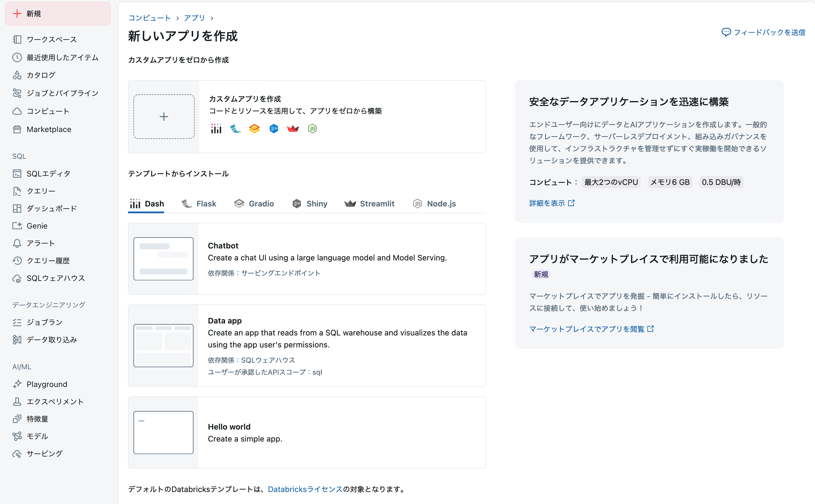Open the Playground under AI/ML
The width and height of the screenshot is (815, 504).
tap(47, 384)
